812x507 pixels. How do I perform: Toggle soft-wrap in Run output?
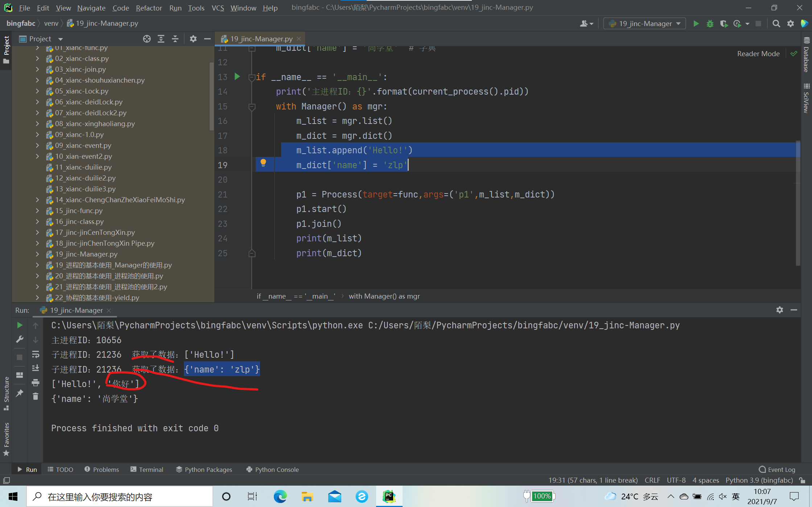36,354
